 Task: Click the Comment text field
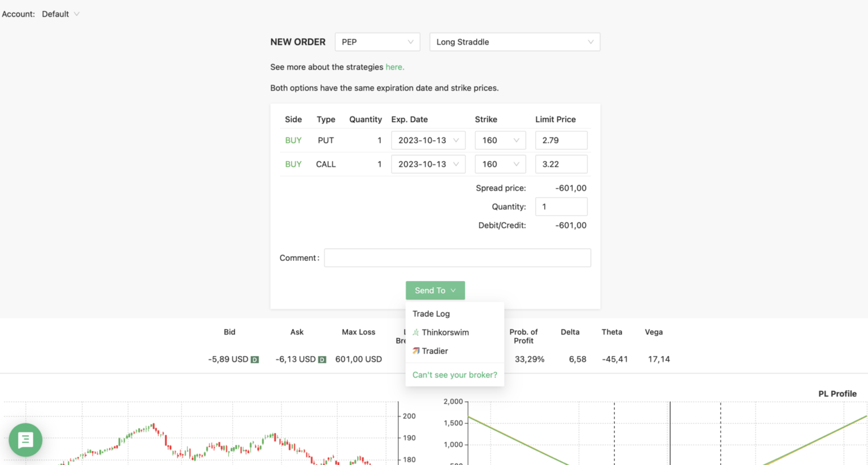[x=458, y=258]
